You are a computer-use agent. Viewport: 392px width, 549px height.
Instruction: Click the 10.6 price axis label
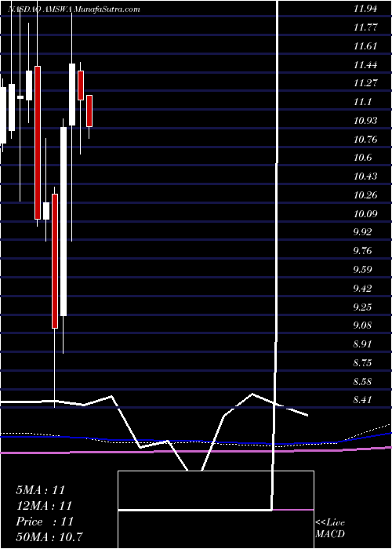click(x=362, y=158)
